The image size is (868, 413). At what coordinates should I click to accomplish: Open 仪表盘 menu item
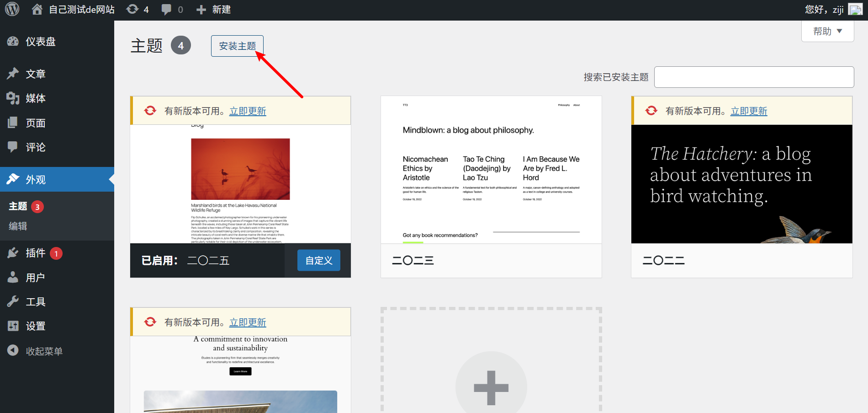pos(57,41)
